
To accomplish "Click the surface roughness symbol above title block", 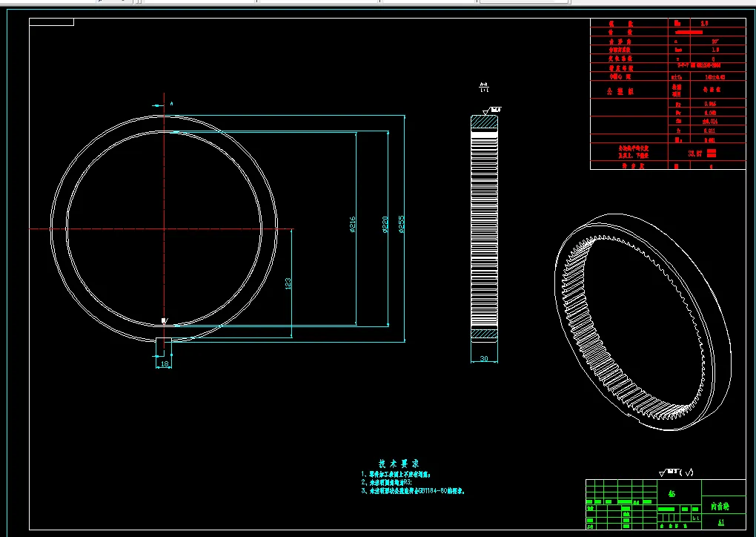I will pos(677,472).
